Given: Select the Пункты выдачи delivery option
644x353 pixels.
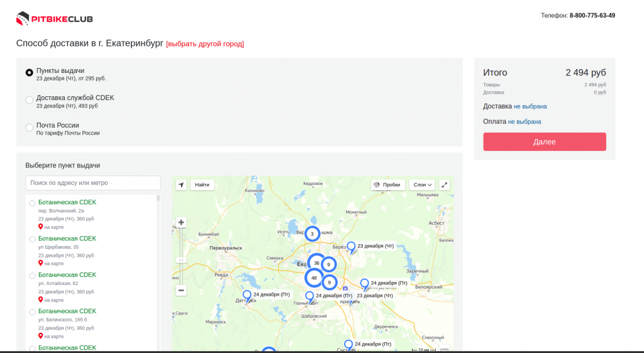Looking at the screenshot, I should coord(30,72).
